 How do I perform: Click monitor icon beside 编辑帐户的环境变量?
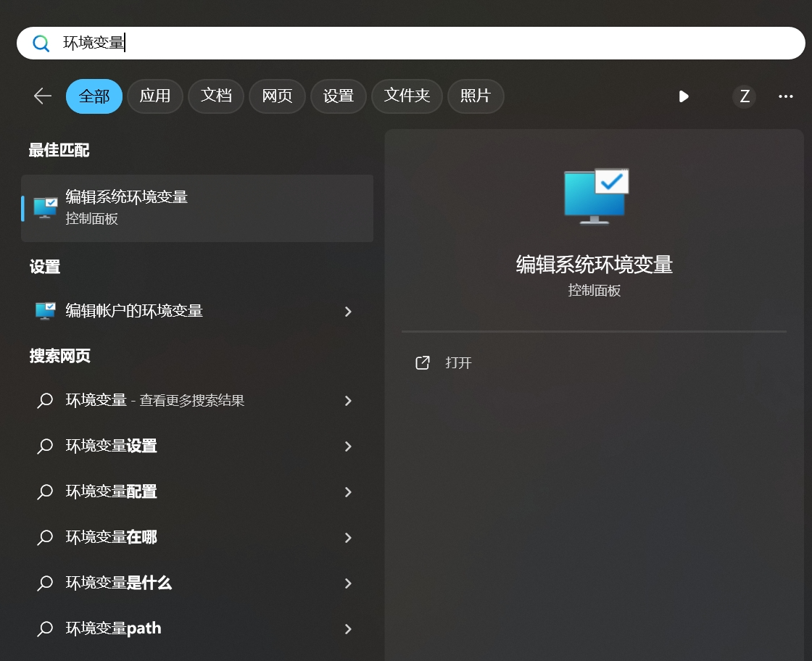click(x=45, y=311)
